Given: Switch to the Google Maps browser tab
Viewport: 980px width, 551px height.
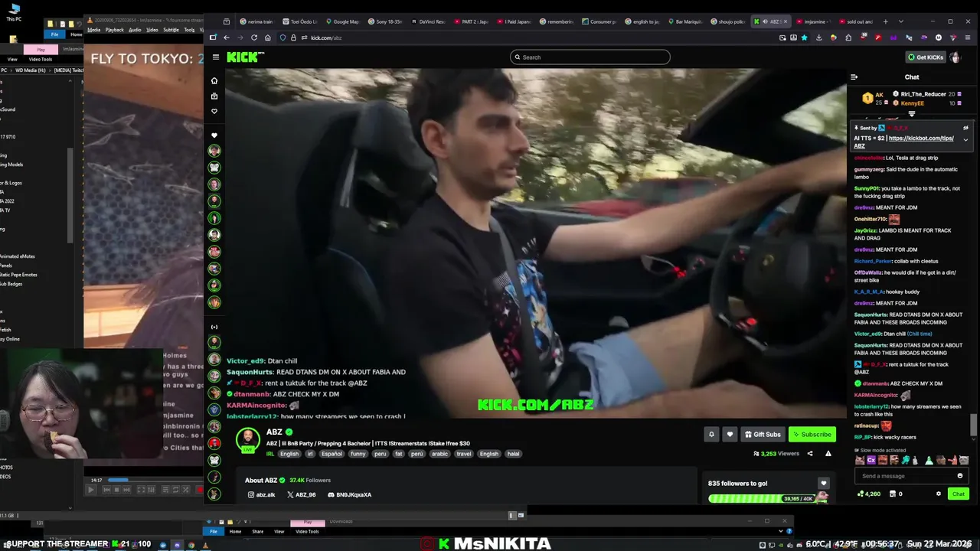Looking at the screenshot, I should (341, 21).
